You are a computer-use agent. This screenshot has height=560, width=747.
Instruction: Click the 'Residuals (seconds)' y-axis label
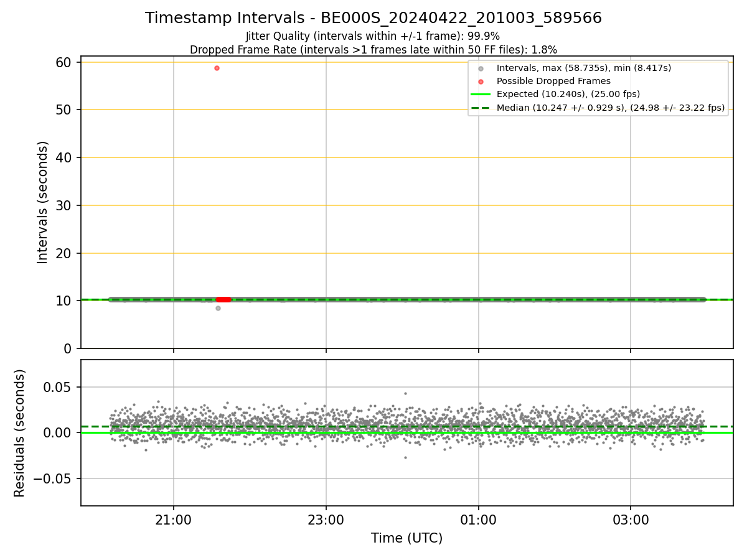20,432
